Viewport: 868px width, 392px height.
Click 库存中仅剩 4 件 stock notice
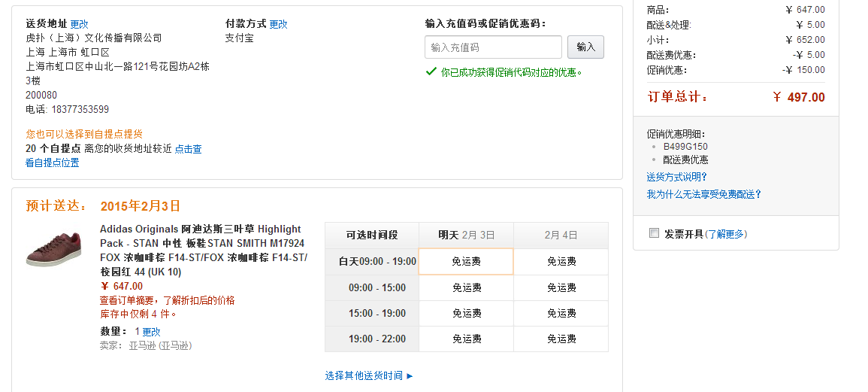coord(138,314)
